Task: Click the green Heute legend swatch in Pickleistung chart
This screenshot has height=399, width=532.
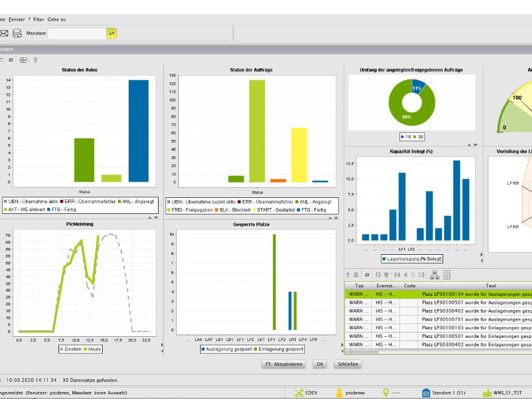Action: click(86, 349)
